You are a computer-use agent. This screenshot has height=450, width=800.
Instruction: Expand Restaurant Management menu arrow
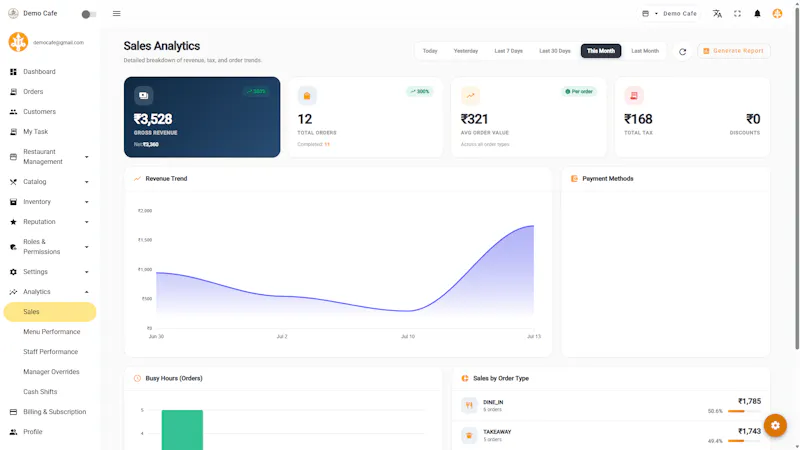point(86,157)
